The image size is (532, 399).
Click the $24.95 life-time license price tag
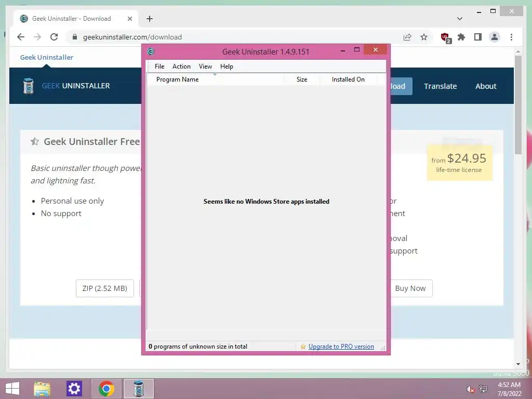click(x=459, y=163)
